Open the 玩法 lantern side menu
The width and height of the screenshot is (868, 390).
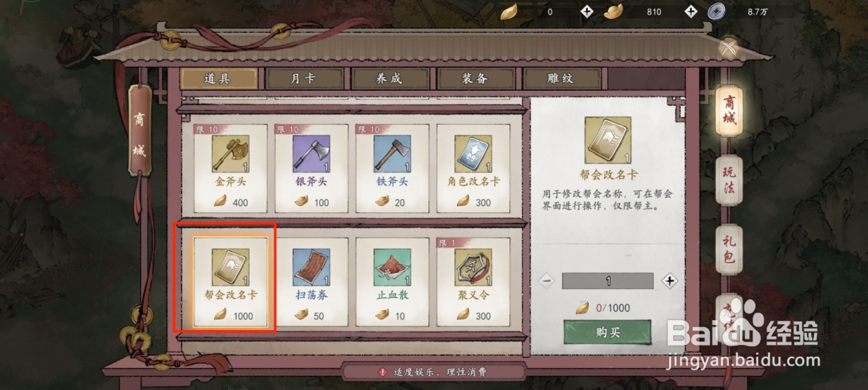[x=729, y=181]
